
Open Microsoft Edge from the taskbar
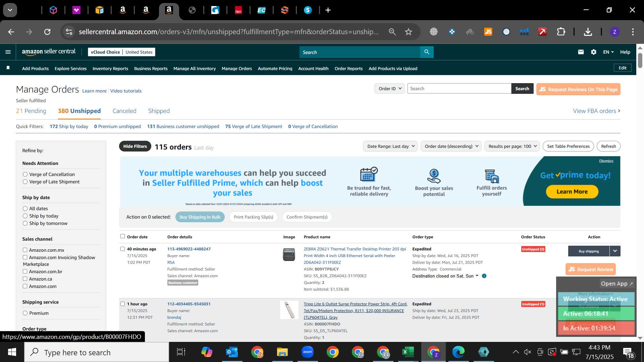[458, 352]
